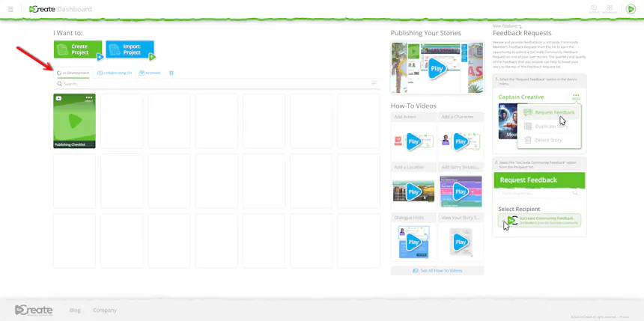This screenshot has height=321, width=644.
Task: Click the Import Project button
Action: (130, 49)
